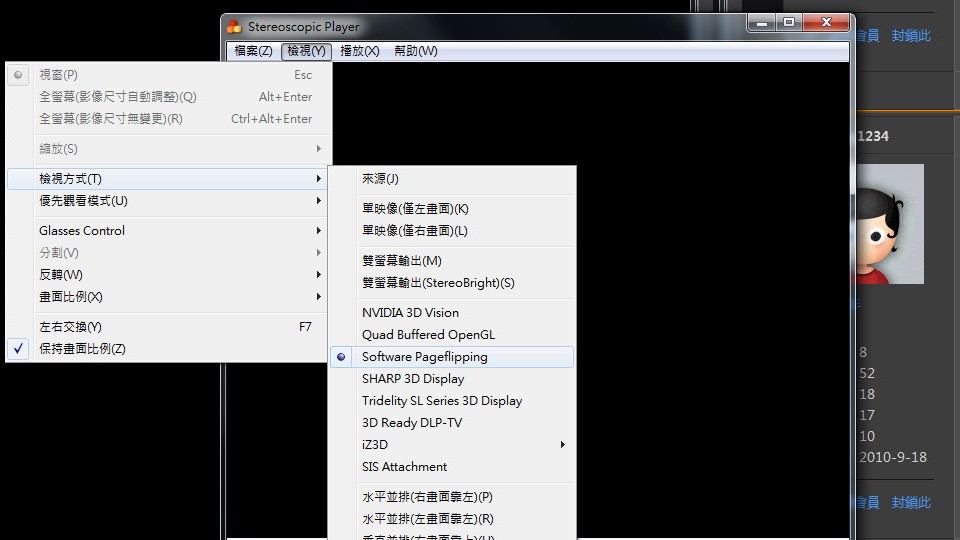Image resolution: width=960 pixels, height=540 pixels.
Task: Select 水平並排(左畫面靠左)(R) viewing method
Action: 452,519
